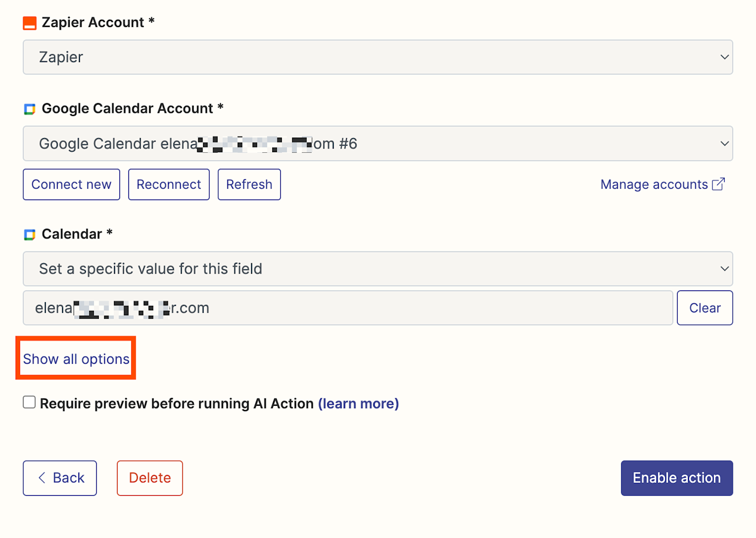Clear the calendar value
Image resolution: width=756 pixels, height=538 pixels.
(x=705, y=308)
